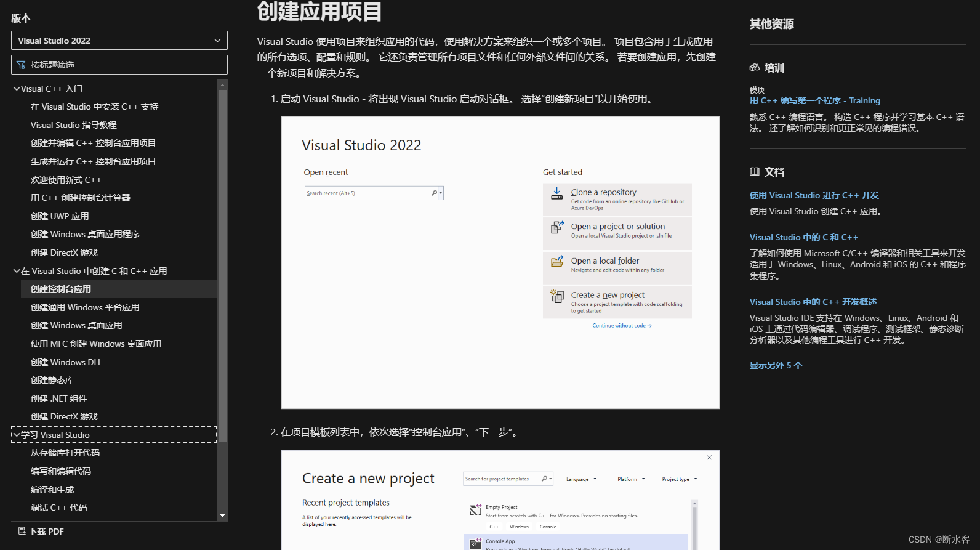Click the Open a project or solution option
The image size is (980, 550).
point(617,233)
